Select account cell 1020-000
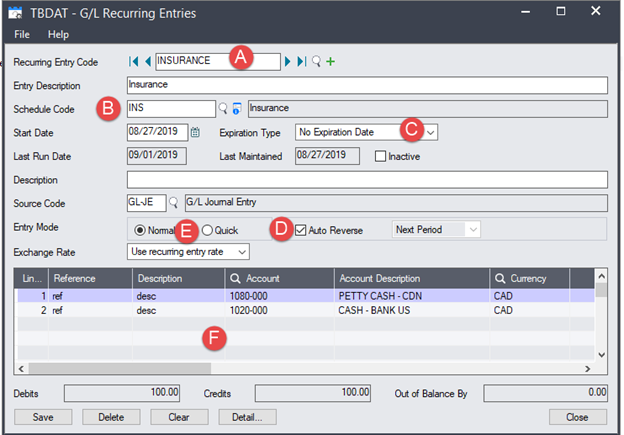 [x=279, y=310]
